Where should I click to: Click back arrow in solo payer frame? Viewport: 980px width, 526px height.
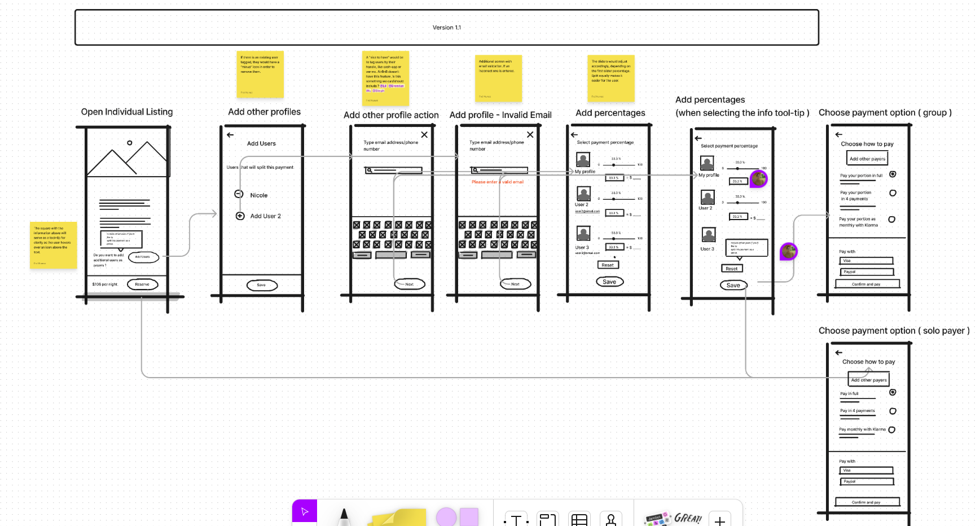839,352
